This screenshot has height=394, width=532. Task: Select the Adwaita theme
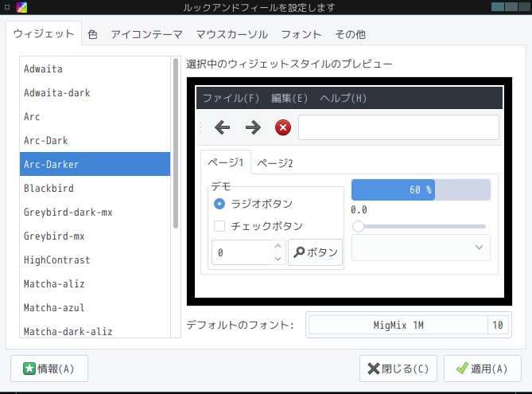pyautogui.click(x=95, y=69)
